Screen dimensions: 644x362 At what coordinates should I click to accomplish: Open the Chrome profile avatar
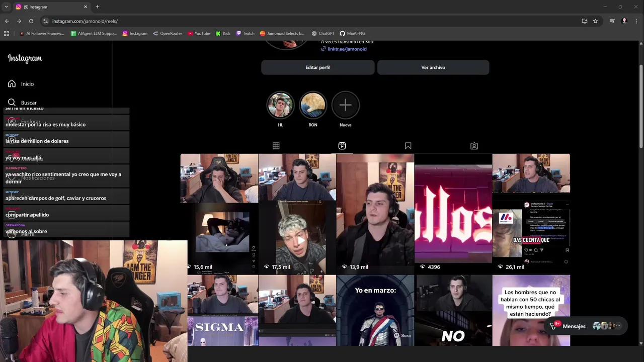tap(624, 21)
